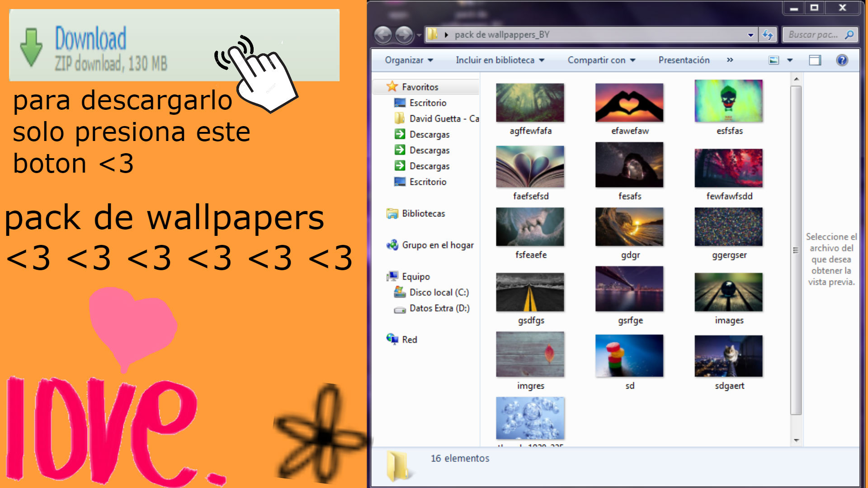Open the Organizar dropdown menu
Viewport: 868px width, 488px height.
click(406, 60)
